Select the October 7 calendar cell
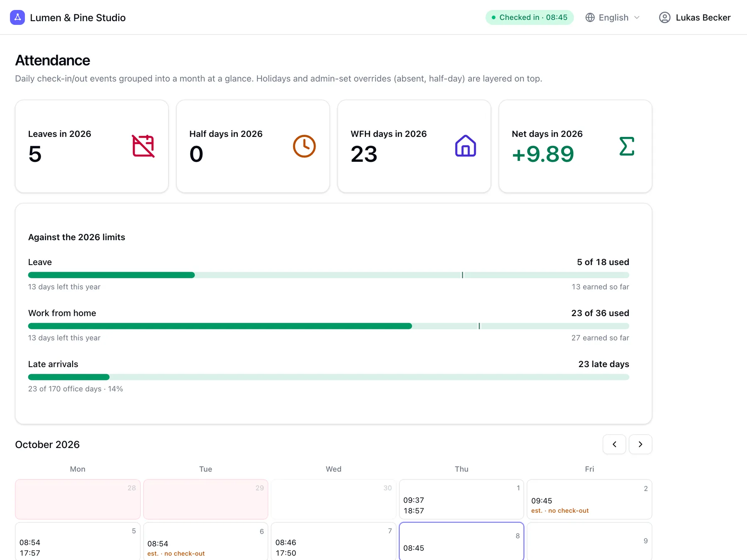 pyautogui.click(x=334, y=541)
